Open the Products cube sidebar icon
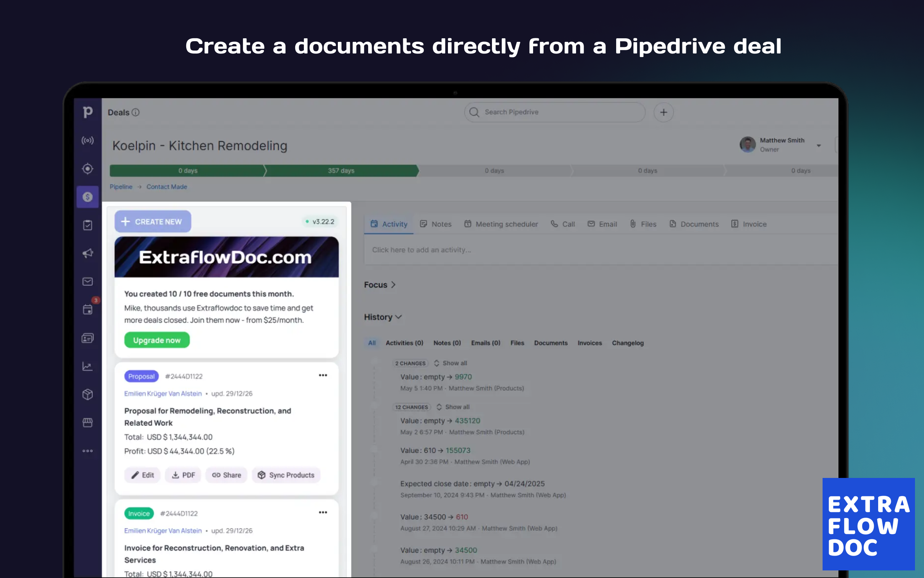Image resolution: width=924 pixels, height=578 pixels. [x=87, y=394]
